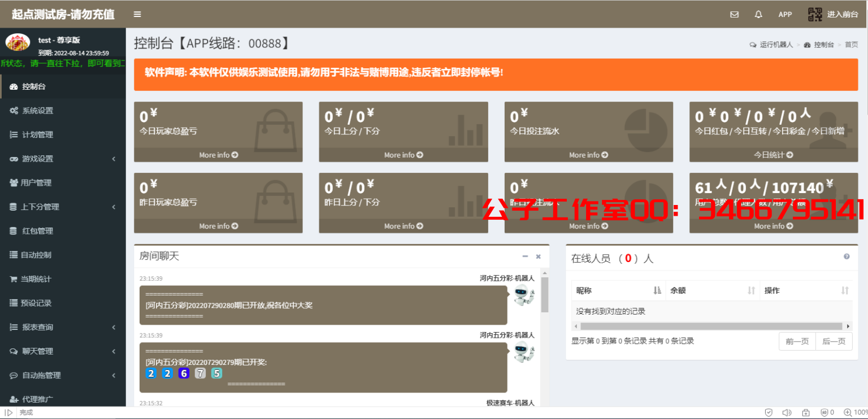The image size is (868, 419).
Task: Click the QR code icon
Action: [x=815, y=15]
